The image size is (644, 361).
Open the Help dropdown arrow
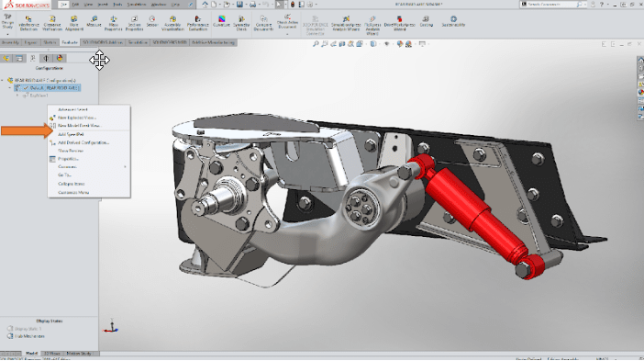click(x=608, y=5)
